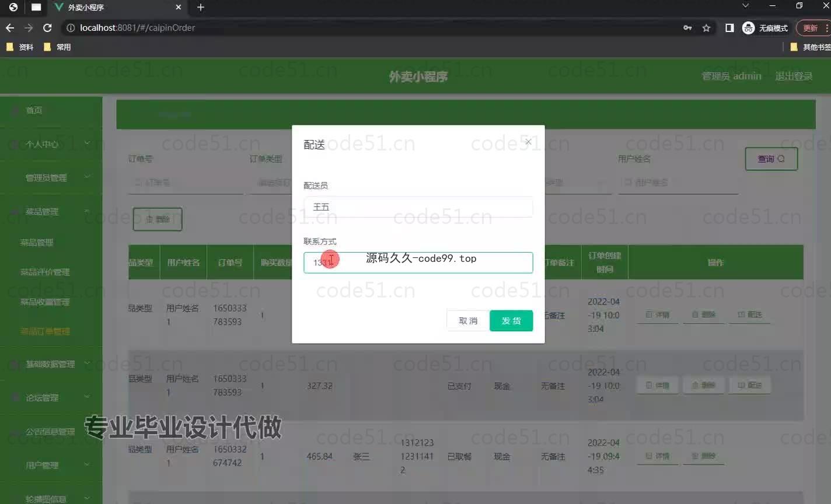Click the 论坛管理 sidebar icon
The image size is (831, 504).
16,398
